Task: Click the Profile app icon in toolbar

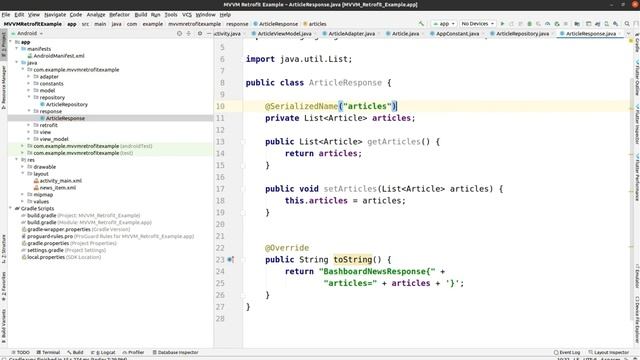Action: click(548, 24)
